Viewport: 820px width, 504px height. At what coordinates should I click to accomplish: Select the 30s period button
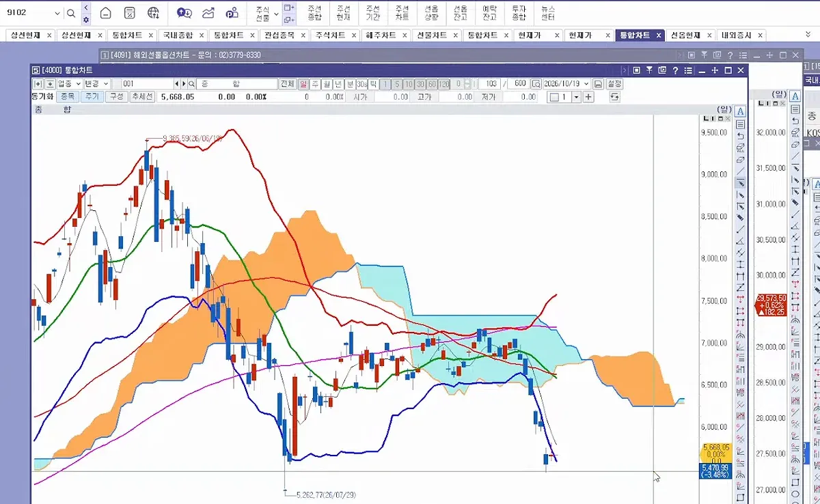point(361,84)
